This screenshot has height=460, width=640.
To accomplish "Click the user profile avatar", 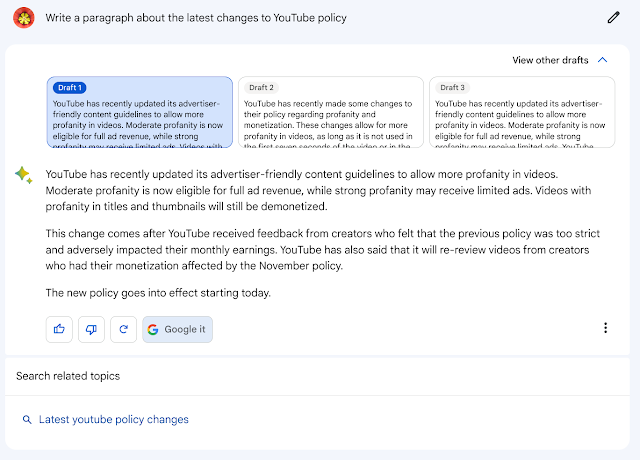I will (x=24, y=18).
